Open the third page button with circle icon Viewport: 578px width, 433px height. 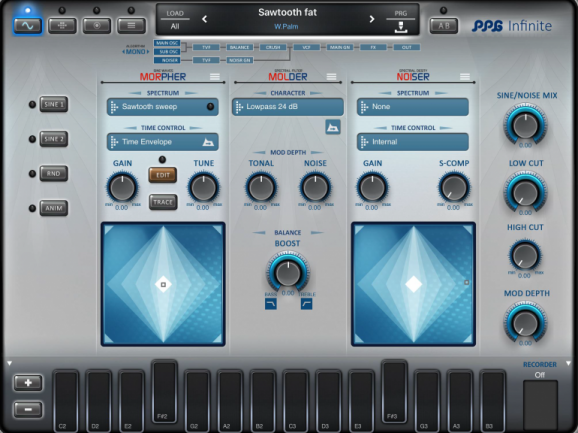[x=97, y=25]
